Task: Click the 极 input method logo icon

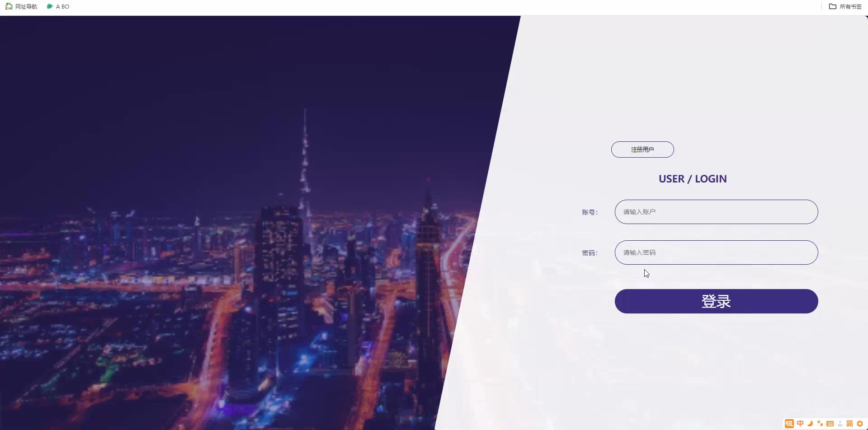Action: pos(789,424)
